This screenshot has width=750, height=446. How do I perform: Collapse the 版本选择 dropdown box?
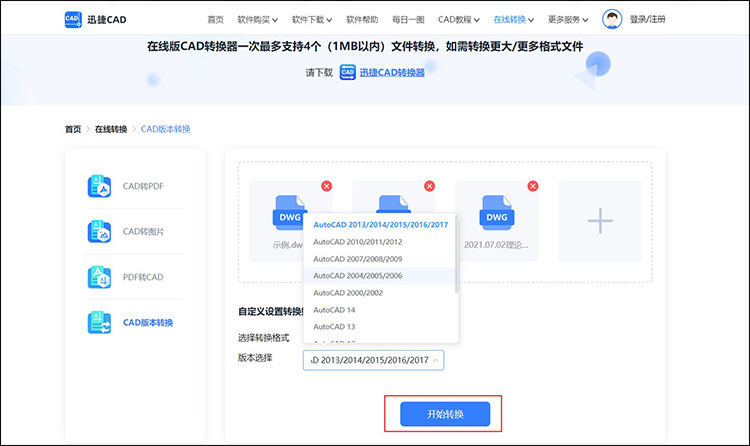pyautogui.click(x=373, y=360)
